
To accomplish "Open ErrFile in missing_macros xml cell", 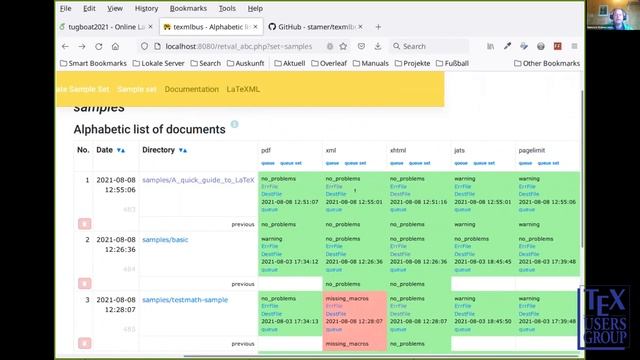I will pos(333,306).
